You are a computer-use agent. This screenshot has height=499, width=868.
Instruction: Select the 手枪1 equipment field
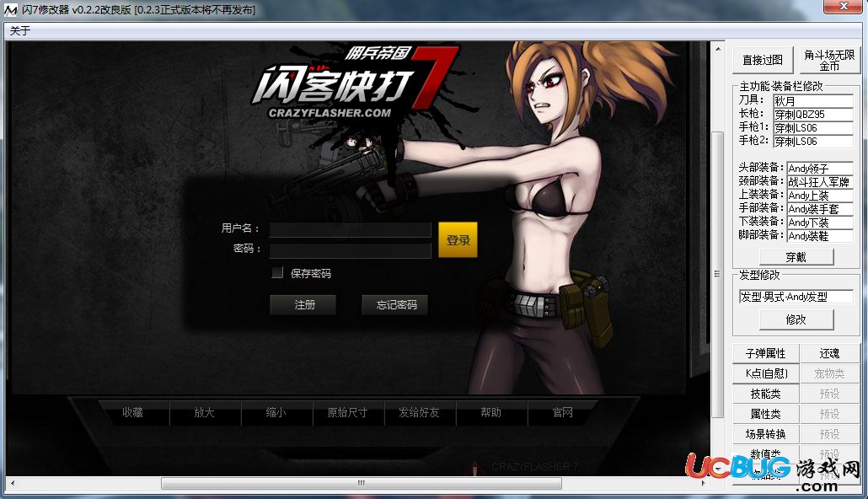click(x=813, y=128)
